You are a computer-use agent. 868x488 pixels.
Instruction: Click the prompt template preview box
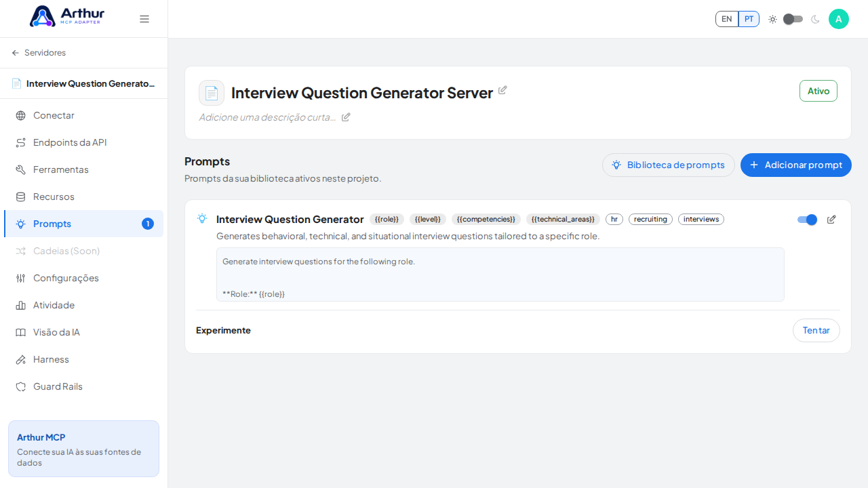500,274
